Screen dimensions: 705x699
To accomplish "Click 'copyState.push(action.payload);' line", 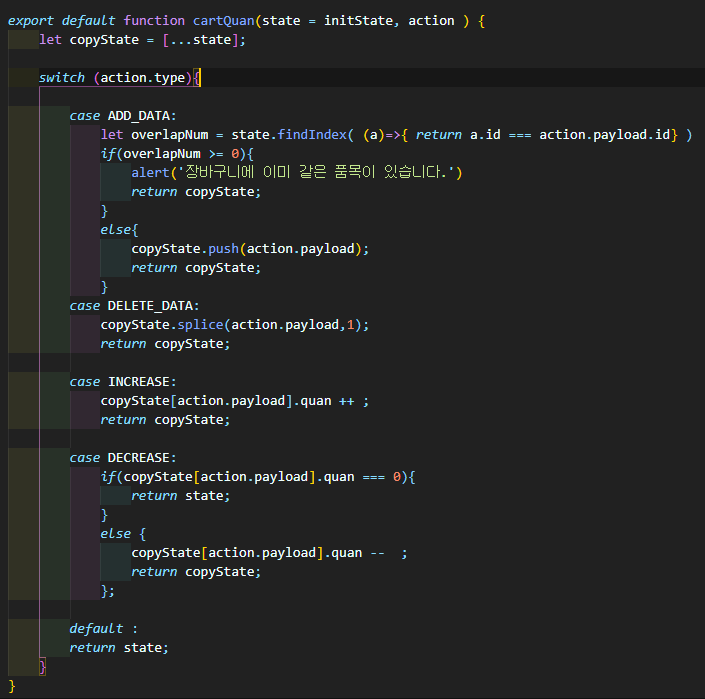I will pyautogui.click(x=250, y=249).
